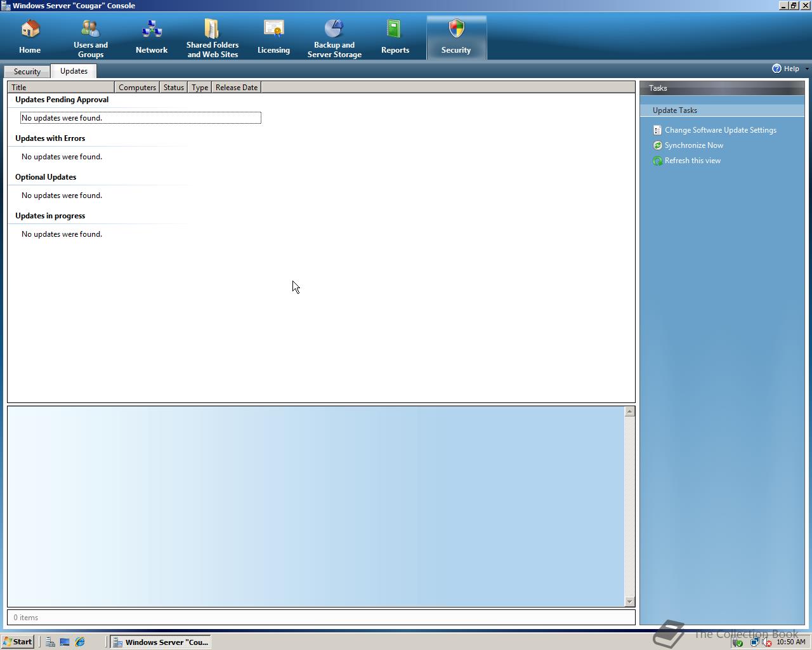The image size is (812, 650).
Task: Click Change Software Update Settings link
Action: 721,130
